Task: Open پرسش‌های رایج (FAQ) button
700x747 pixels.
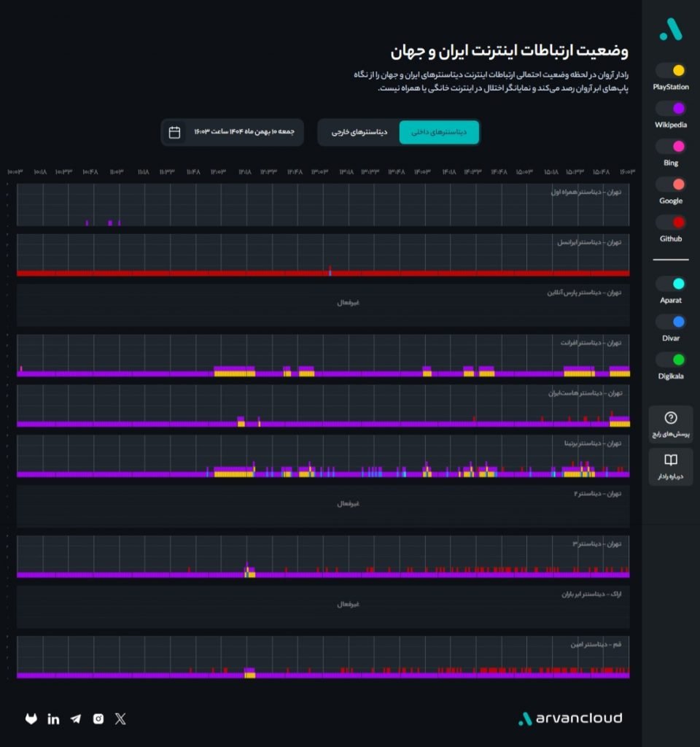Action: (671, 425)
